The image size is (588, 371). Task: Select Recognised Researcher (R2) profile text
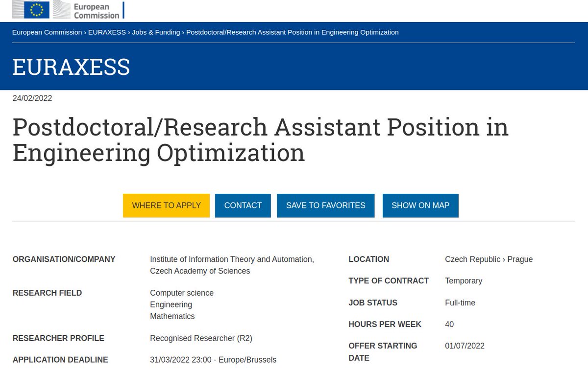[x=201, y=338]
